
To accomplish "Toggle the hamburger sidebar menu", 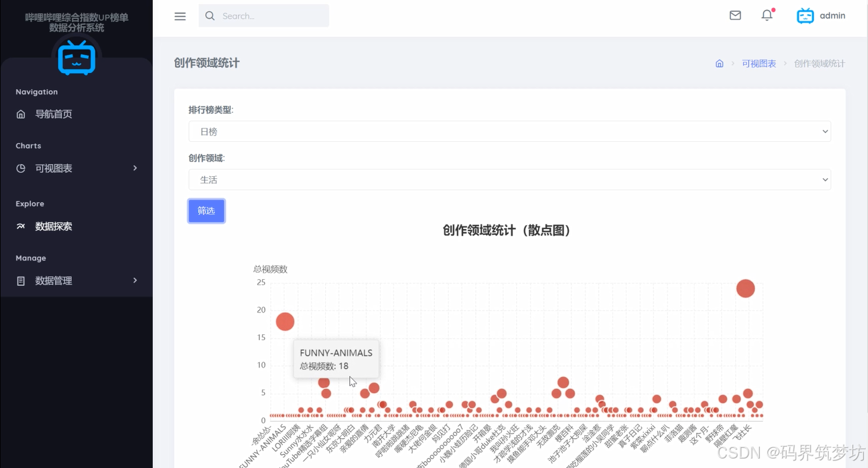I will pyautogui.click(x=180, y=16).
